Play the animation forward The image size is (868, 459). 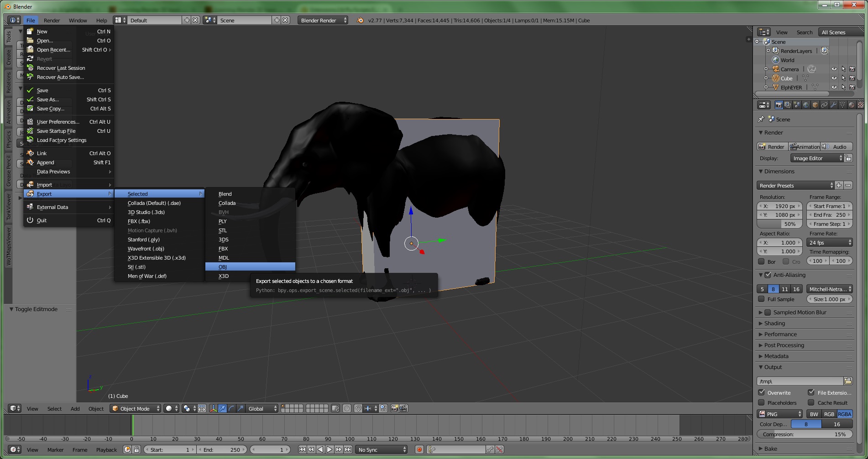point(329,449)
